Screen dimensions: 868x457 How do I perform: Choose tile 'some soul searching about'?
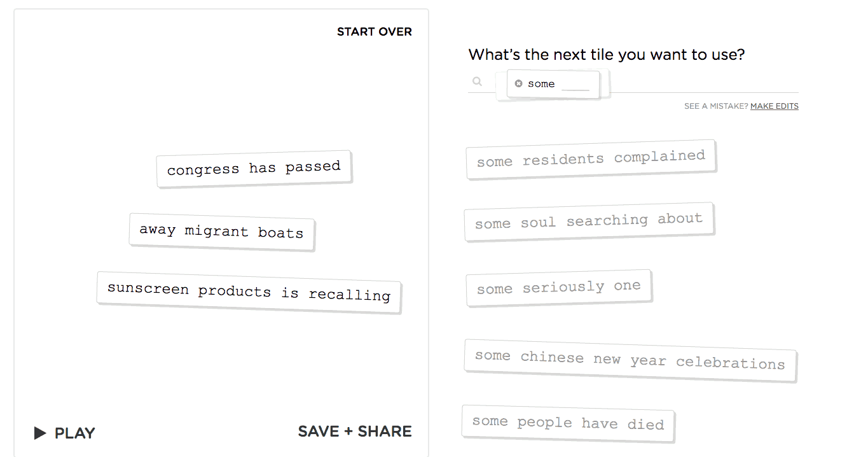pyautogui.click(x=588, y=221)
